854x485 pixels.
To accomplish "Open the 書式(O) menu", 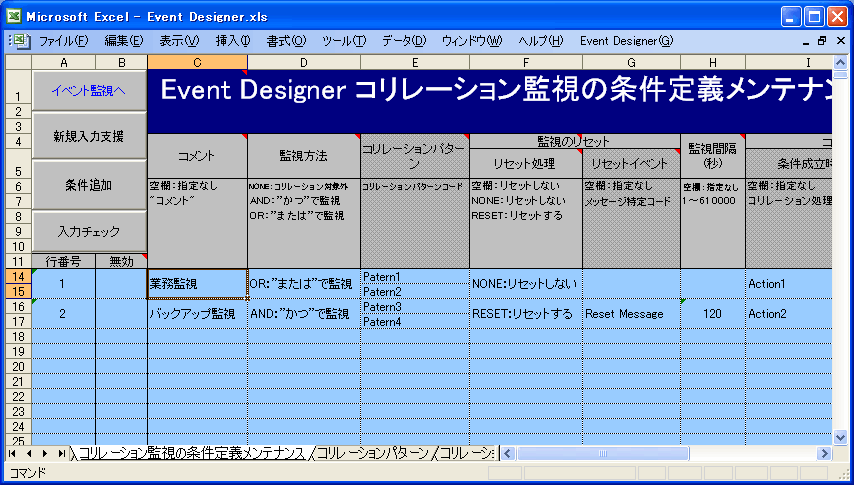I will pos(286,41).
